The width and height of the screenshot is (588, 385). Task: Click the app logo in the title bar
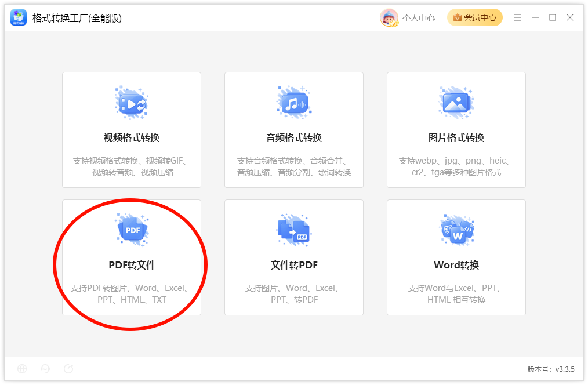tap(19, 17)
